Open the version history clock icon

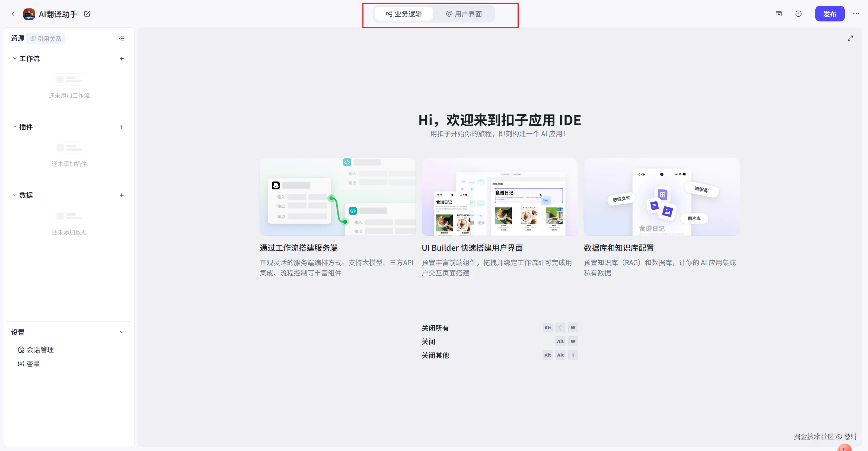pos(798,14)
